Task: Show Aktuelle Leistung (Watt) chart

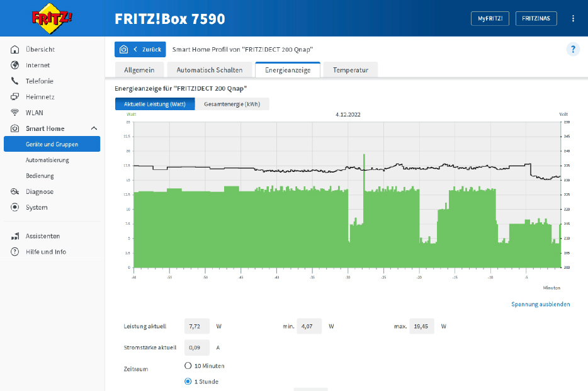Action: [x=155, y=105]
